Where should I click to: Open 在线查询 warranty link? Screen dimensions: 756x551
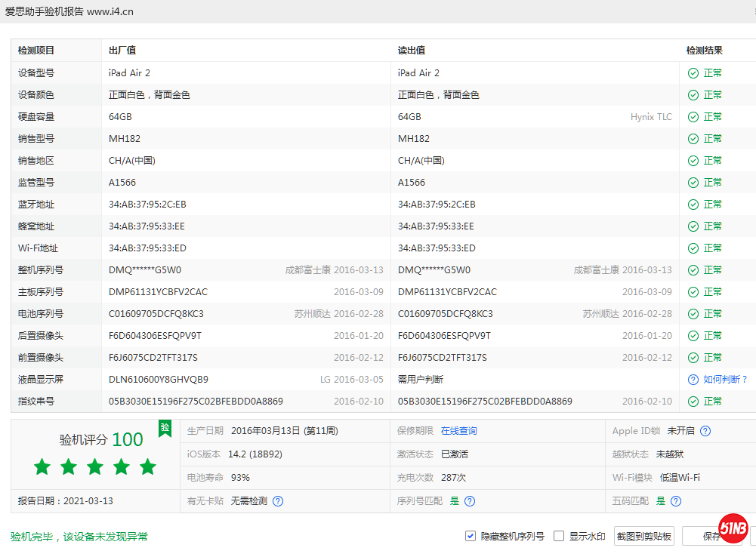tap(458, 431)
